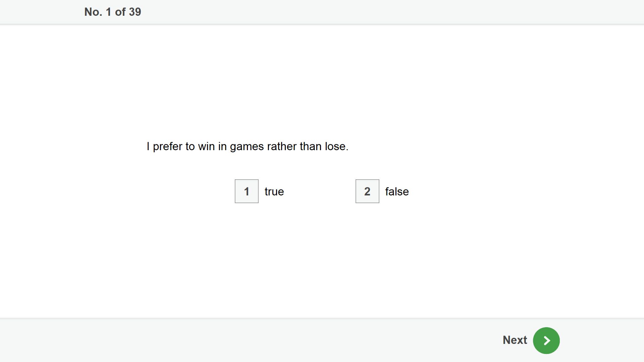Screen dimensions: 644x362
Task: Click the green Next arrow icon
Action: pyautogui.click(x=546, y=341)
